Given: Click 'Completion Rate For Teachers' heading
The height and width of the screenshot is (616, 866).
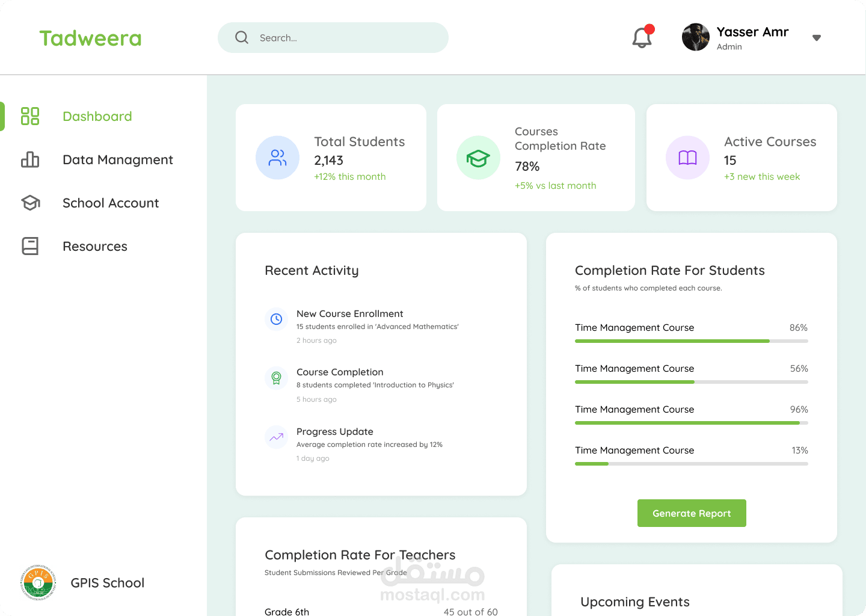Looking at the screenshot, I should coord(360,555).
